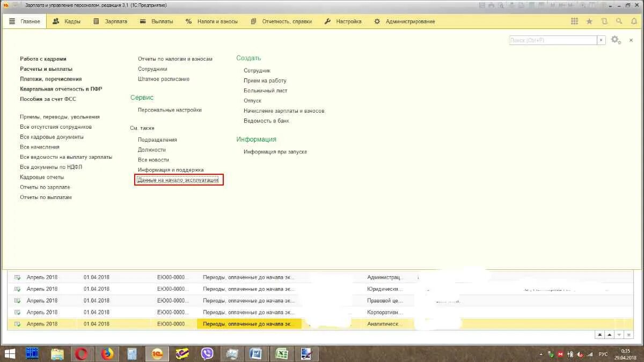
Task: Open Подразделения
Action: (157, 140)
